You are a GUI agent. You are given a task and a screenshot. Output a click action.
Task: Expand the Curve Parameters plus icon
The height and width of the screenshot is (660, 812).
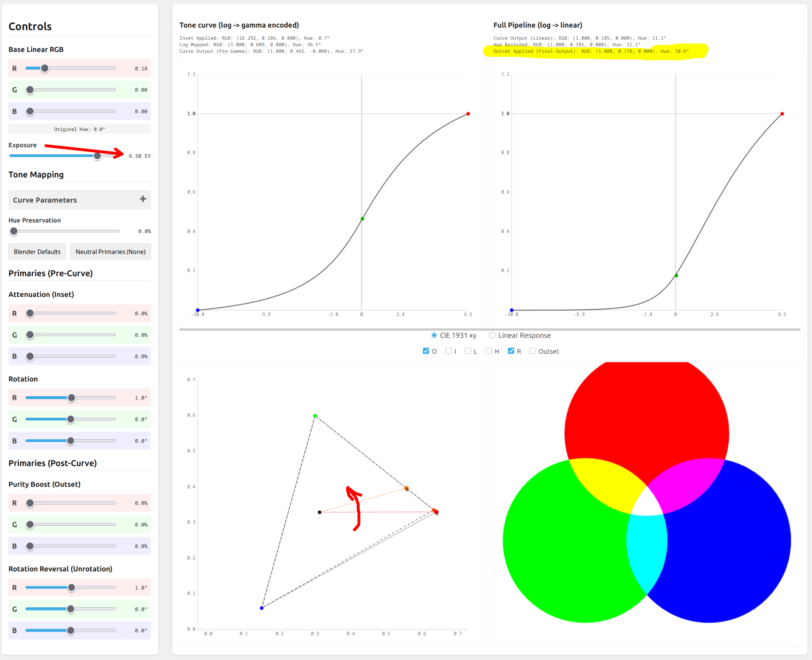(x=143, y=199)
